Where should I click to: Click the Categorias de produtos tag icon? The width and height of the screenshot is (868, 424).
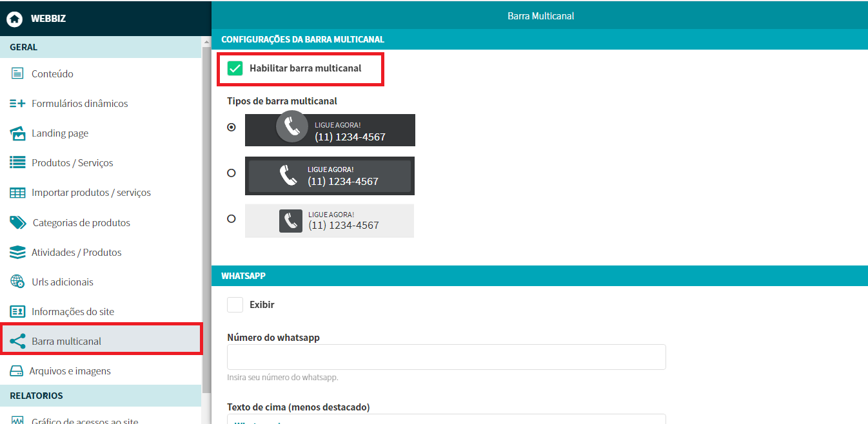click(17, 222)
